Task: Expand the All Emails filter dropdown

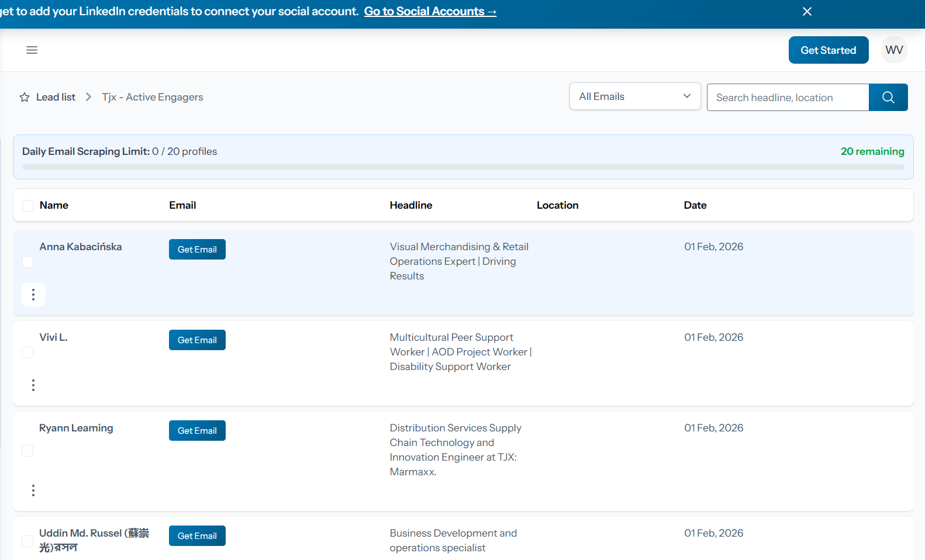Action: tap(634, 96)
